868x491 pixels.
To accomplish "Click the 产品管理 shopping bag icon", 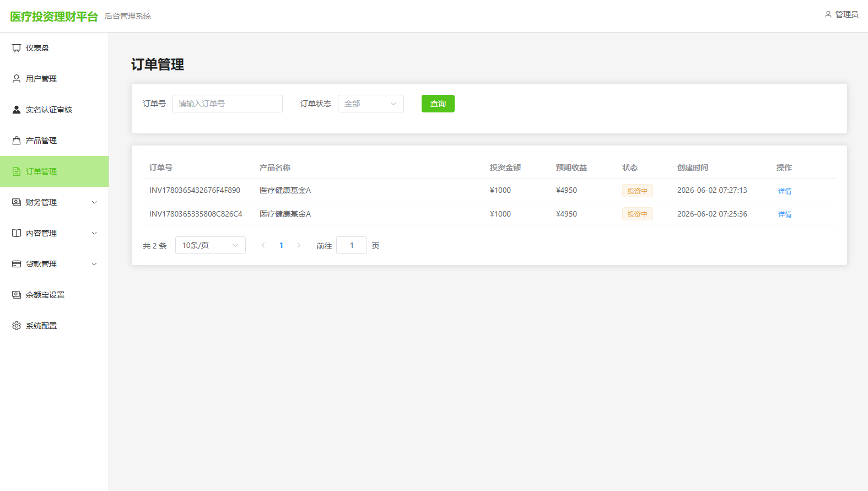I will [x=17, y=141].
